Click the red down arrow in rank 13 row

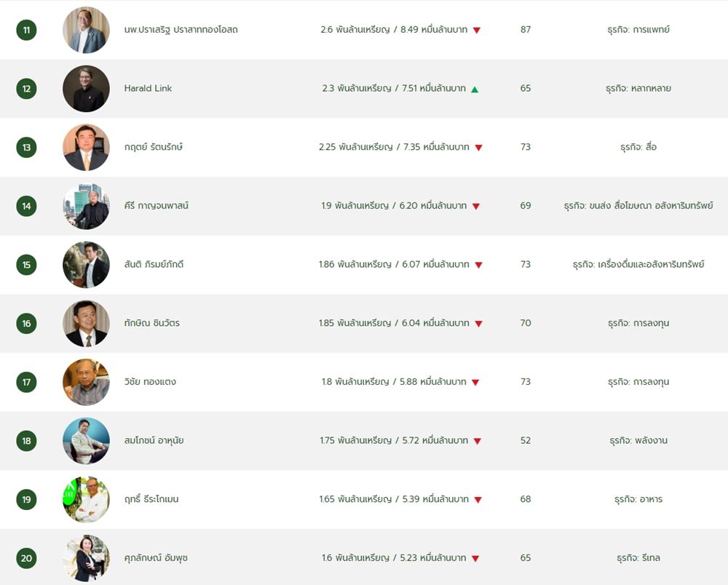click(479, 148)
